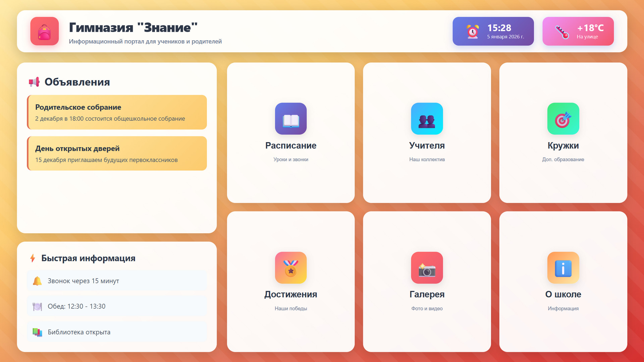Open the Родительское собрание announcement
This screenshot has height=362, width=644.
click(x=117, y=112)
